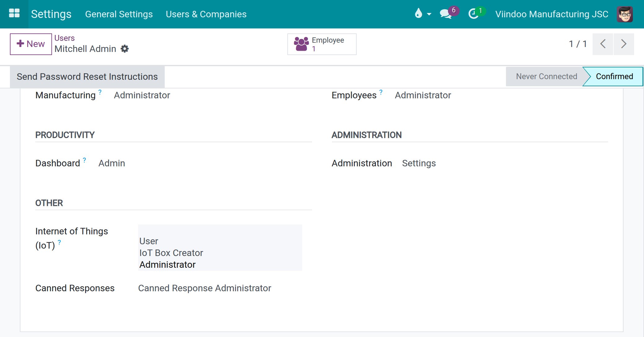
Task: Go to next record arrow
Action: pyautogui.click(x=624, y=44)
